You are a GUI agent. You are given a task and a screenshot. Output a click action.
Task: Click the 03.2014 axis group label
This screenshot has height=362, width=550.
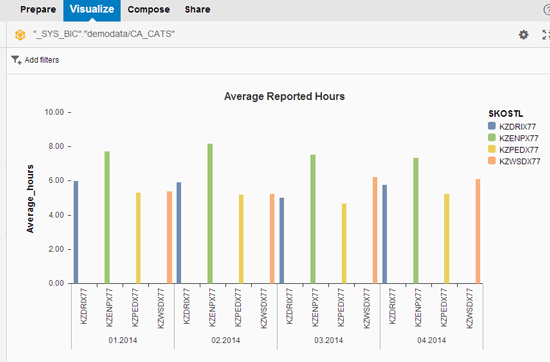tap(328, 340)
